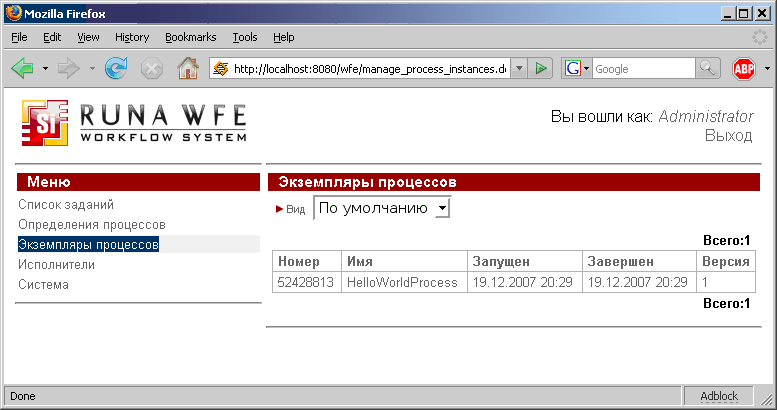Open the History menu
The height and width of the screenshot is (410, 777).
(132, 37)
